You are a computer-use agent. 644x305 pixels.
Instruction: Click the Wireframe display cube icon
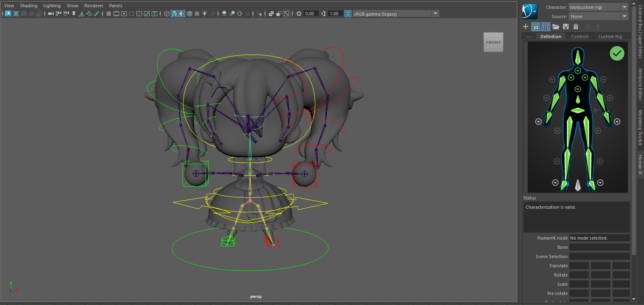click(x=167, y=14)
